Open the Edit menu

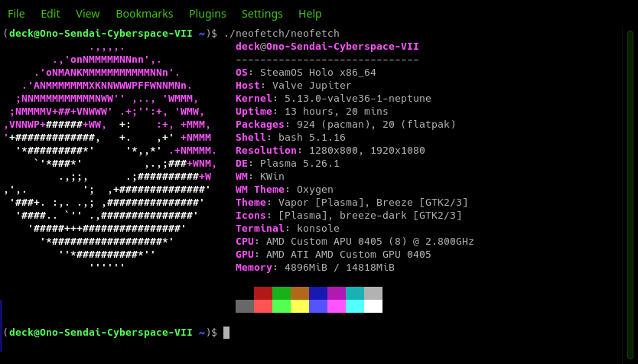(x=50, y=14)
